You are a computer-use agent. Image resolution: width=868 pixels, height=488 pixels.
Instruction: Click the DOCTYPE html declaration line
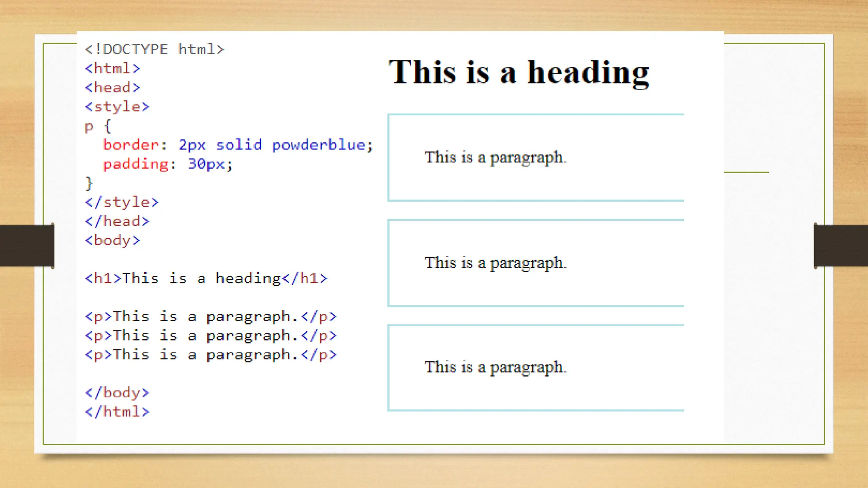pyautogui.click(x=154, y=50)
